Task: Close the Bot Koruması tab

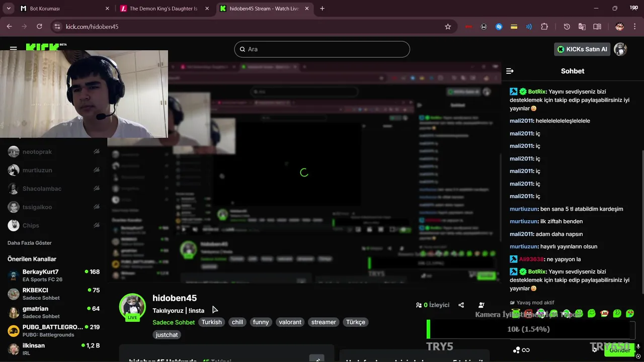Action: 107,9
